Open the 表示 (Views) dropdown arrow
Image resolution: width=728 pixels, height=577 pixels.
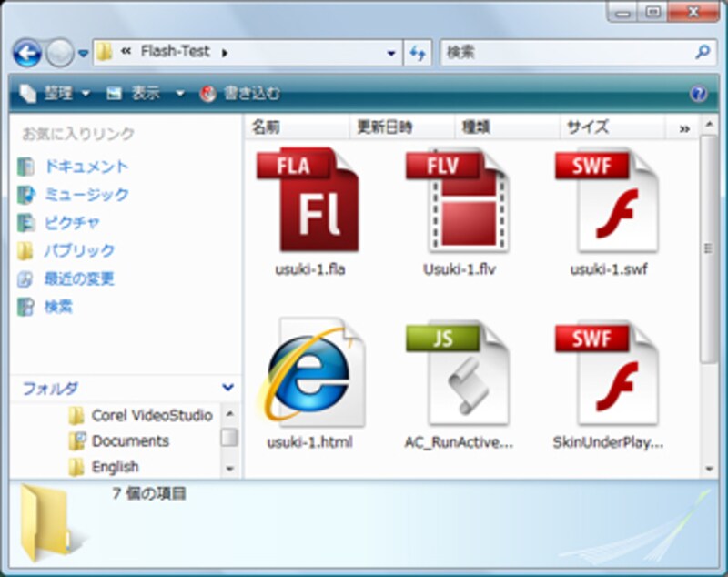(179, 94)
